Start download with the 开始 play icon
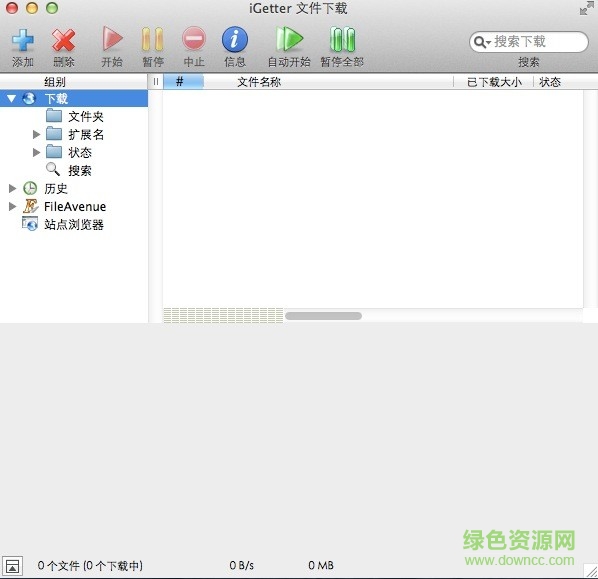This screenshot has height=579, width=598. point(112,39)
